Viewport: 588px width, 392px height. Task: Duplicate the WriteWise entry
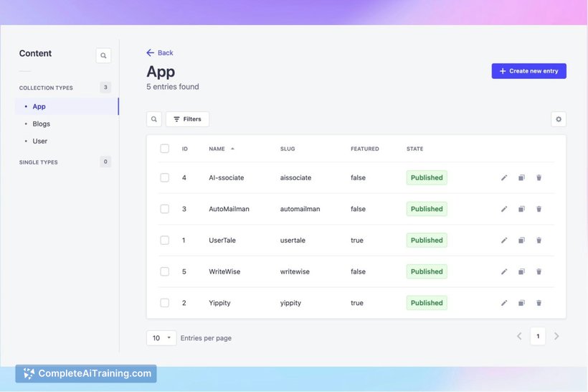point(521,271)
